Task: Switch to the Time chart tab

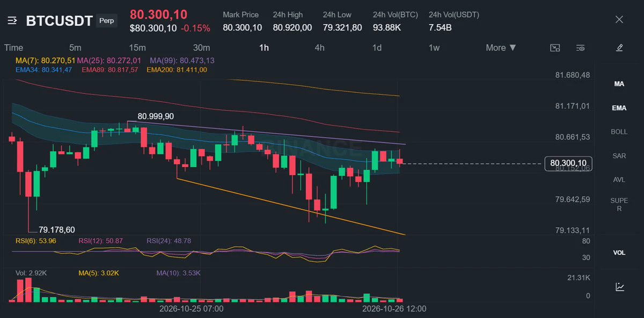Action: click(14, 48)
